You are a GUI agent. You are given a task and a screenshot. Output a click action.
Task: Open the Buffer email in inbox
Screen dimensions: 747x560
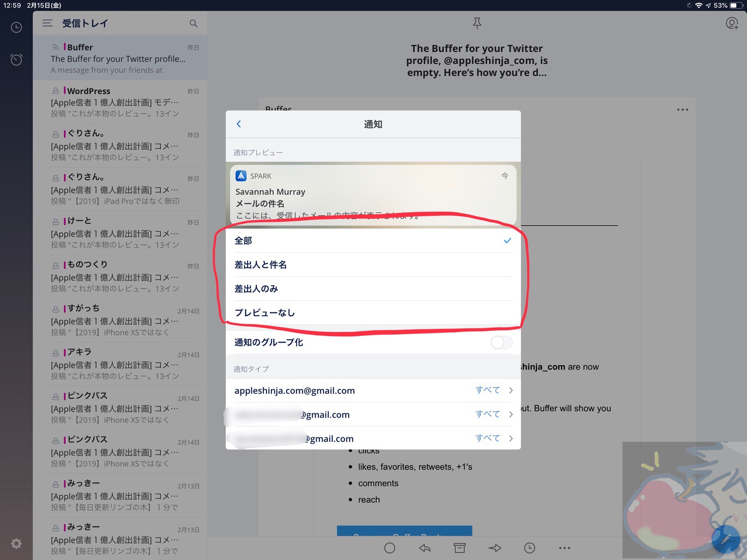coord(120,58)
